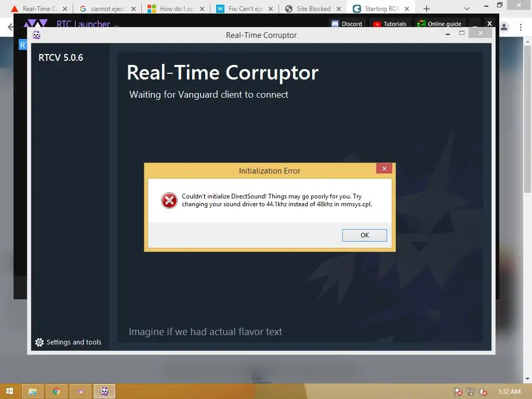Switch to the 'How do I op' Microsoft tab
The width and height of the screenshot is (532, 399).
[x=177, y=9]
